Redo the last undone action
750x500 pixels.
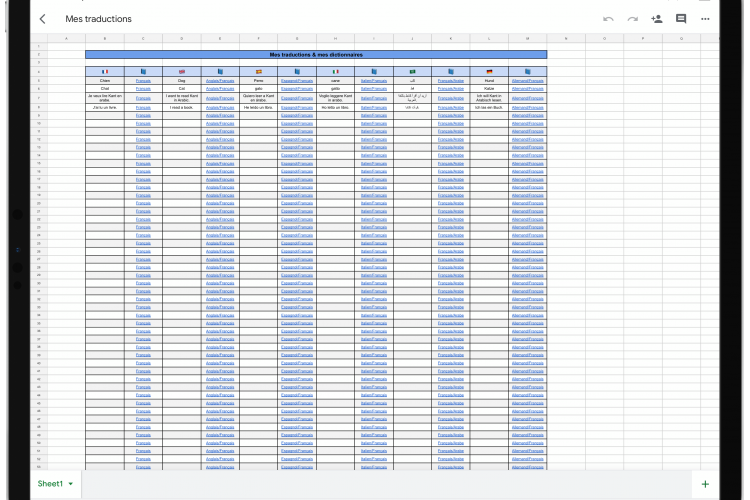[632, 19]
